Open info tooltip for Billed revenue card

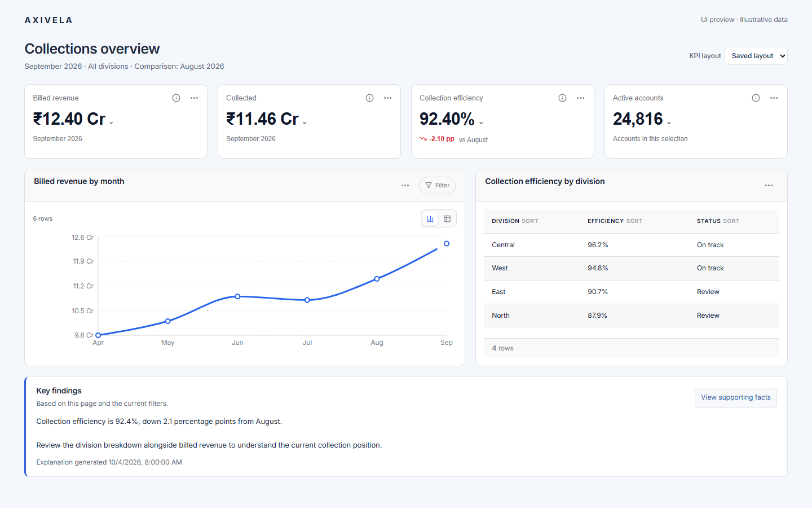(x=176, y=98)
